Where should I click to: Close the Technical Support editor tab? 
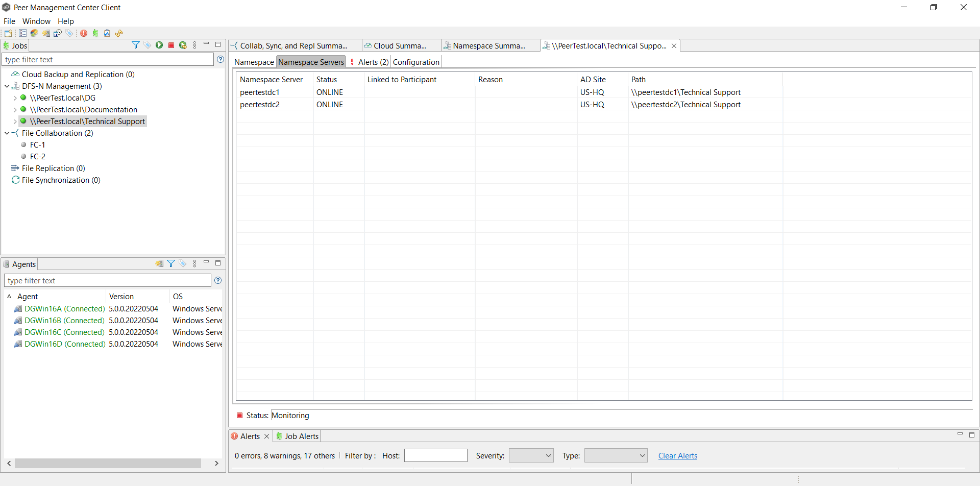click(674, 45)
